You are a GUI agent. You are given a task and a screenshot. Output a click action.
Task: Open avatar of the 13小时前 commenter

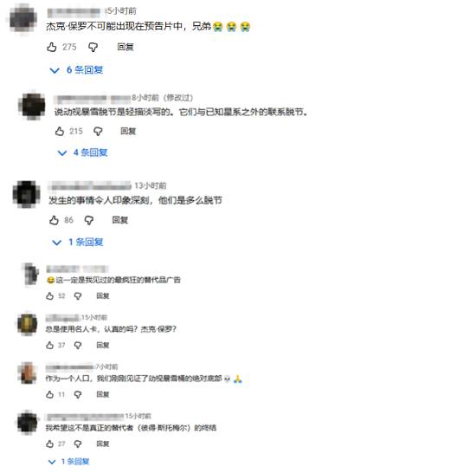27,194
